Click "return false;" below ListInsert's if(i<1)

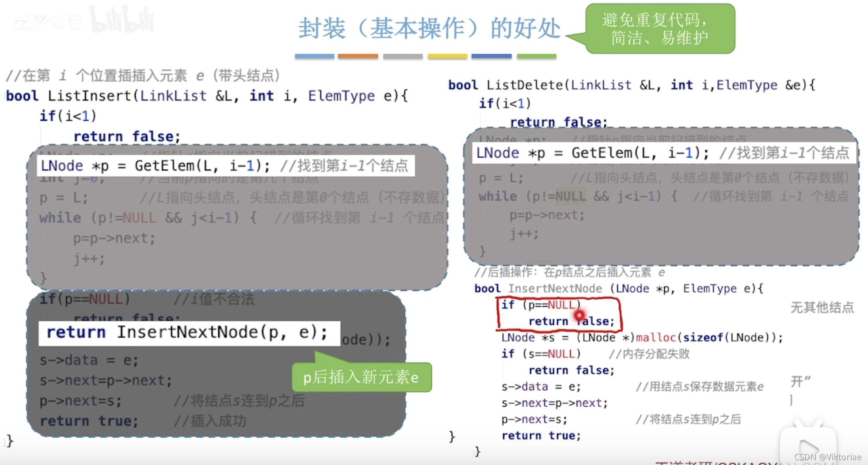tap(127, 137)
